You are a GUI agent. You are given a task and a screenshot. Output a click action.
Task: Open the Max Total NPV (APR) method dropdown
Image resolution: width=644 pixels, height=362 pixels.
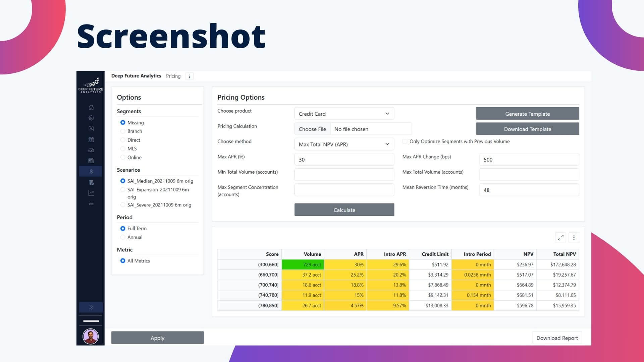coord(344,144)
